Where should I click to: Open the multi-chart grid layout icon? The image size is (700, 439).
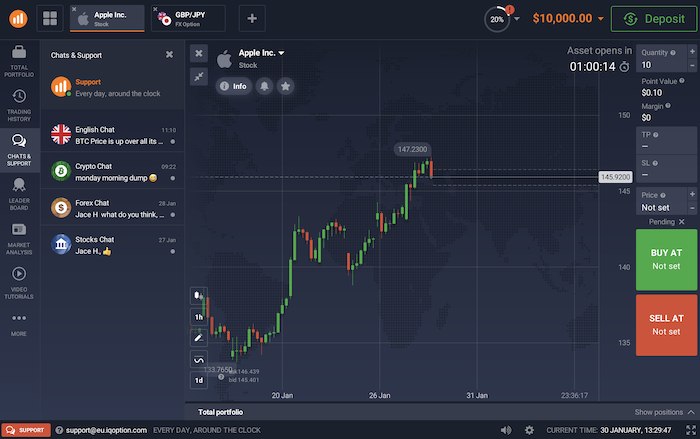50,18
